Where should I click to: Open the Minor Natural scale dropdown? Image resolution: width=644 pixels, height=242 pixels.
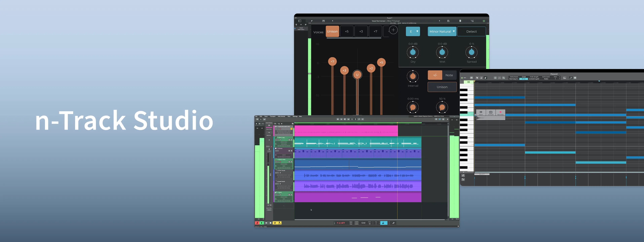(x=442, y=31)
